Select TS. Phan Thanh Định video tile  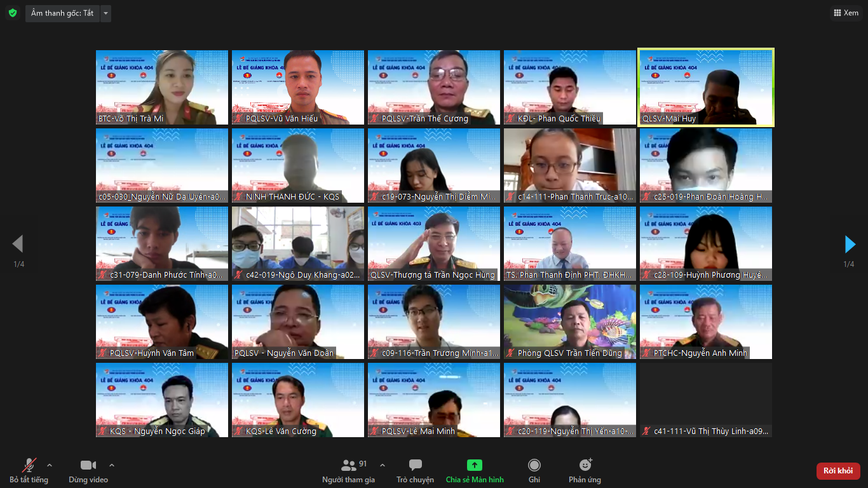[x=570, y=243]
